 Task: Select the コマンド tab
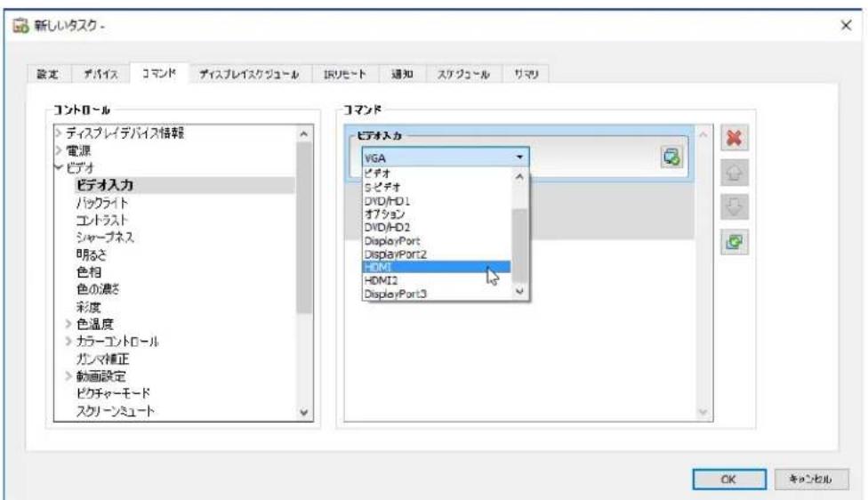[x=159, y=73]
